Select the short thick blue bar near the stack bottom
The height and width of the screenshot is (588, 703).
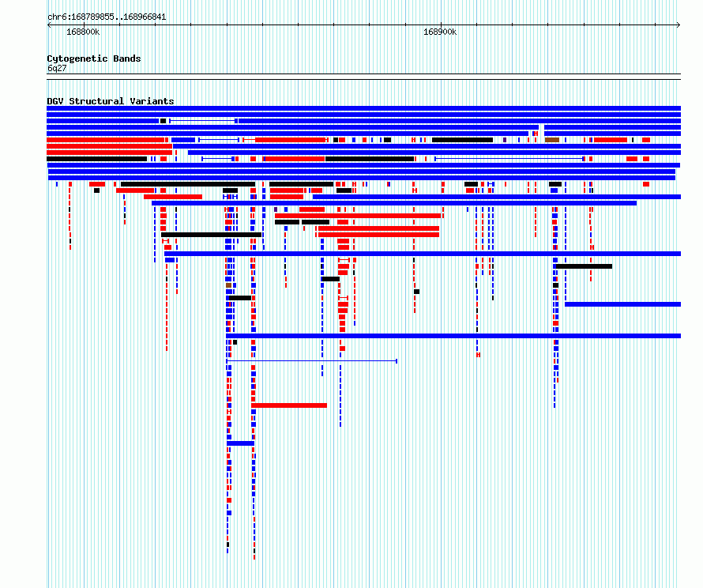click(241, 443)
